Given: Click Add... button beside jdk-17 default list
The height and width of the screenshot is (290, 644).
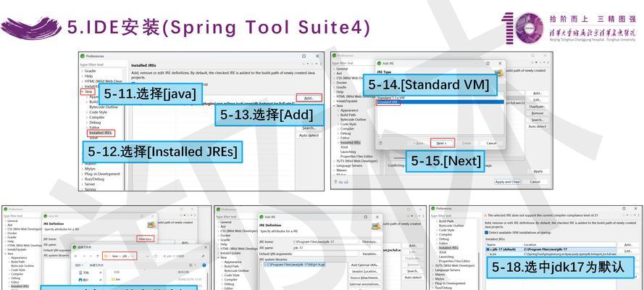Looking at the screenshot, I should point(628,245).
